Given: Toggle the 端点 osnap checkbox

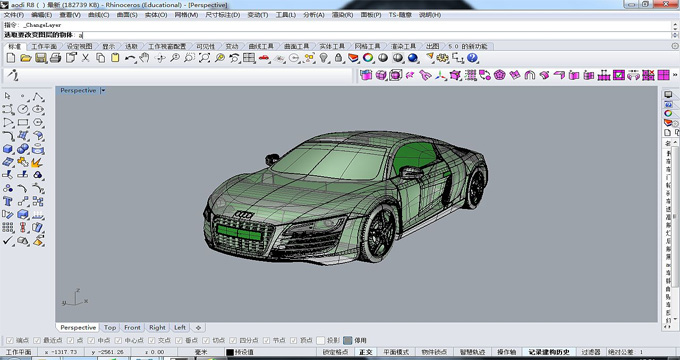Looking at the screenshot, I should click(9, 340).
